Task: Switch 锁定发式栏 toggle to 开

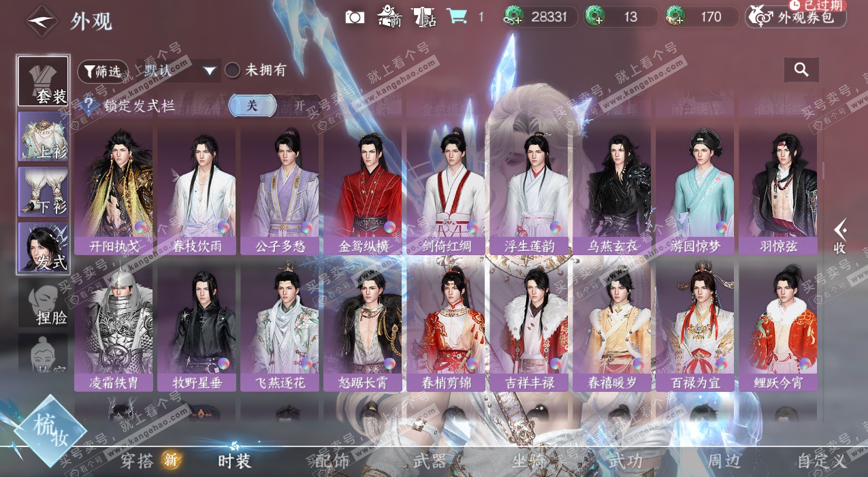Action: point(299,105)
